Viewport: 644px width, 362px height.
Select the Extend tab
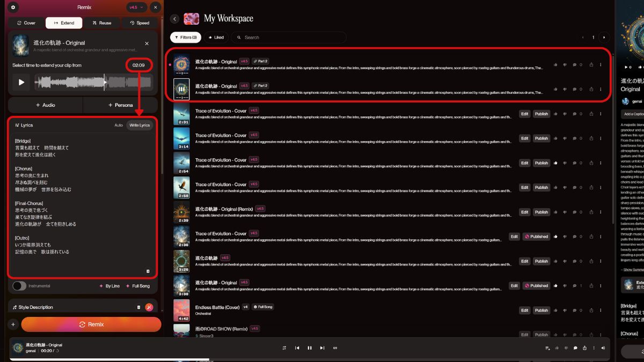click(x=64, y=23)
